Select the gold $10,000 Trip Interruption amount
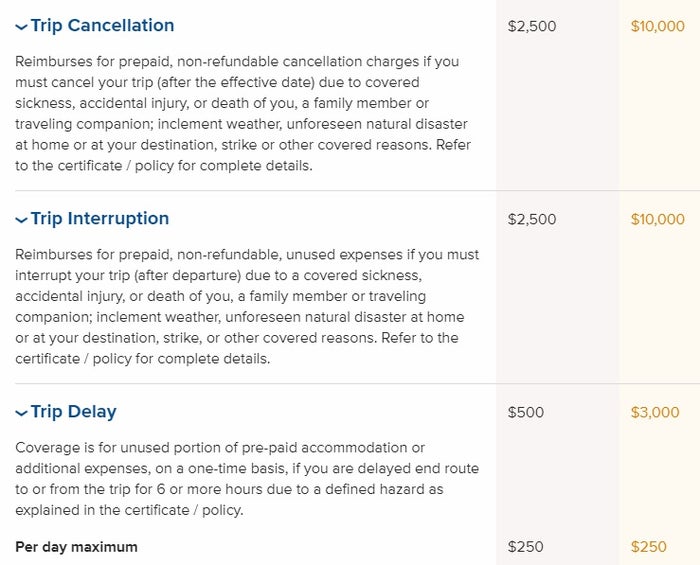This screenshot has width=700, height=565. click(x=658, y=219)
